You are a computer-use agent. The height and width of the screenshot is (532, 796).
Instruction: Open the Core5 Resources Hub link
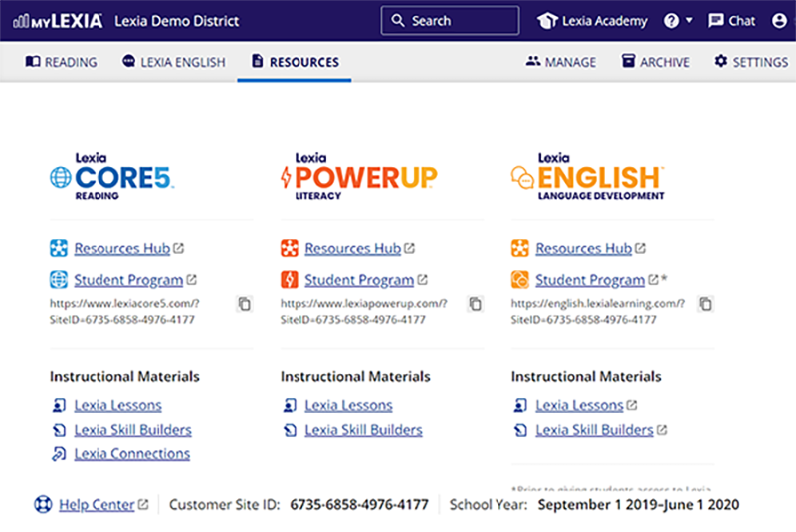click(x=121, y=248)
